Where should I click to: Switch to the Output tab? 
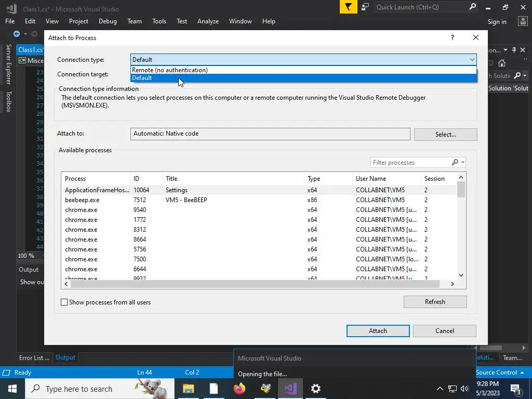coord(65,357)
